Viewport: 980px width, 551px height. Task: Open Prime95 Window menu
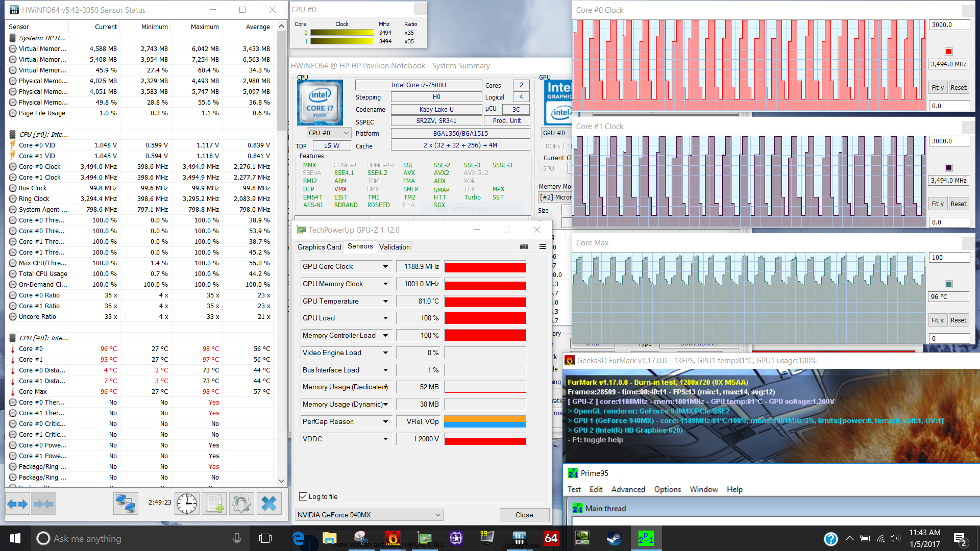(x=703, y=489)
